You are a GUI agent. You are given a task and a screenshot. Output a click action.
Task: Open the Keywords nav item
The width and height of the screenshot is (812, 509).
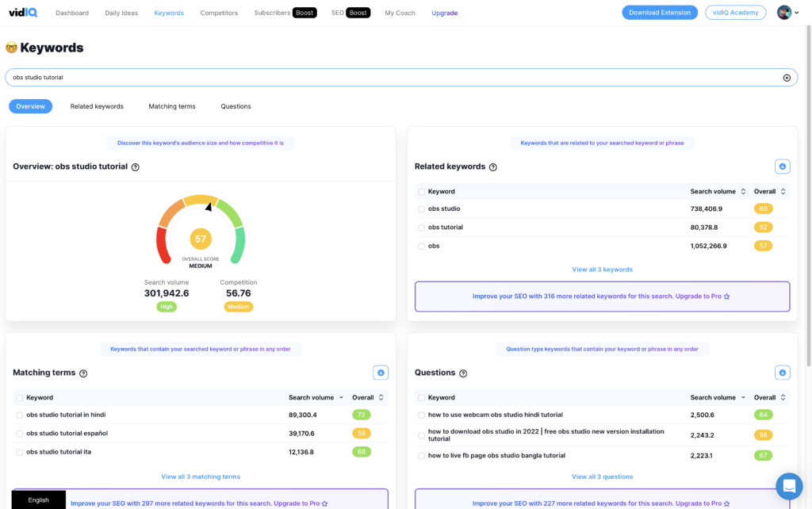(169, 13)
